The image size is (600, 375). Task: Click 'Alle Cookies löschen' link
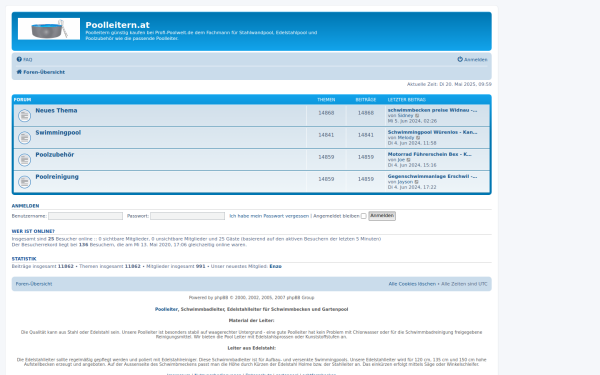[412, 284]
